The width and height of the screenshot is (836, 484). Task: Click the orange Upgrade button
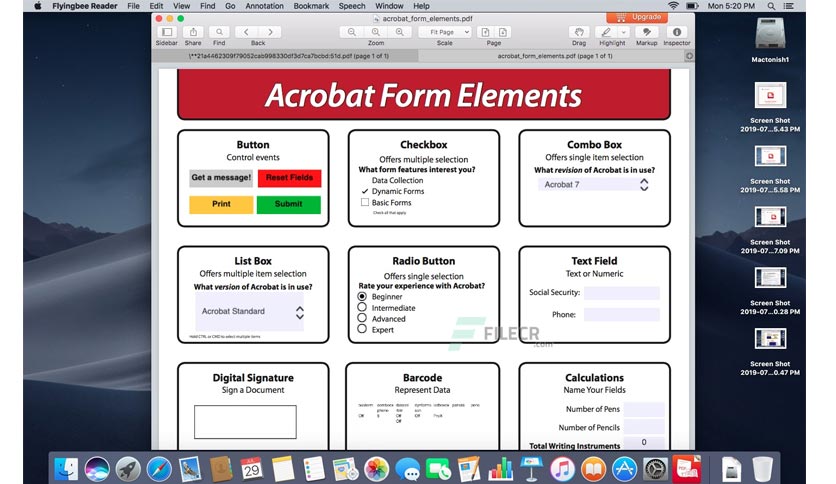pos(638,17)
